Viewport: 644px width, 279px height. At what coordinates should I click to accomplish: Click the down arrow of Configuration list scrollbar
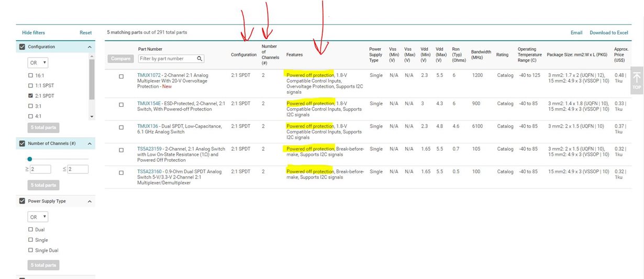(92, 117)
